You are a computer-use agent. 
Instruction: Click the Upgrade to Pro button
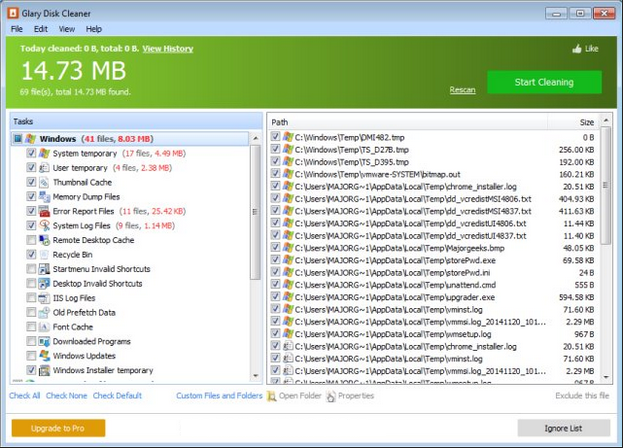coord(58,428)
